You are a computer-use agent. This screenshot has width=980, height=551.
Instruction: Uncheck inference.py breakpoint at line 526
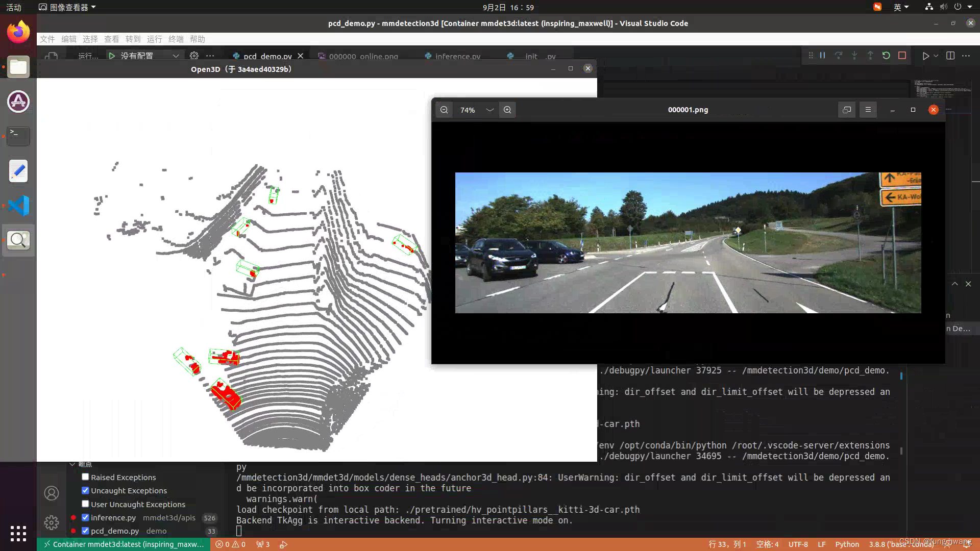coord(85,517)
